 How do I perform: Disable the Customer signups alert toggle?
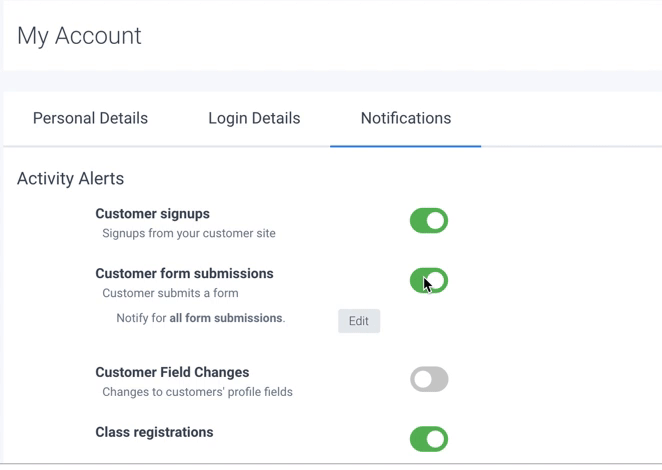click(x=429, y=221)
